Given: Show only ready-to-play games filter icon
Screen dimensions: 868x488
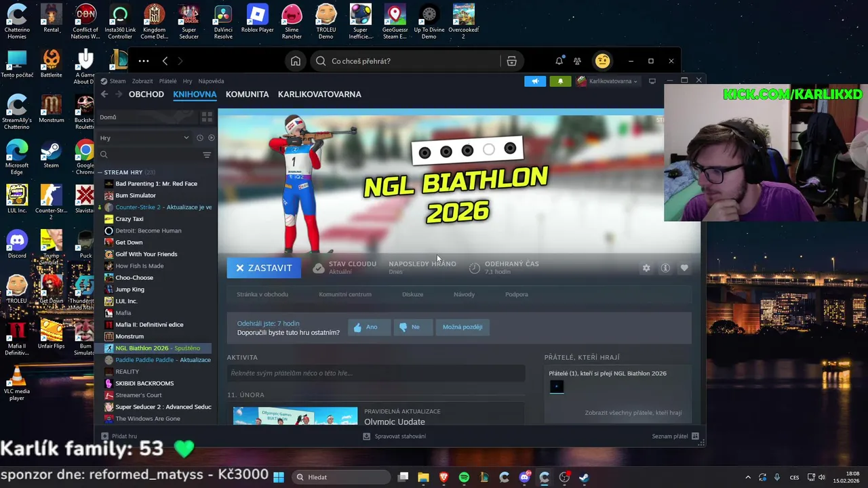Looking at the screenshot, I should [x=211, y=138].
